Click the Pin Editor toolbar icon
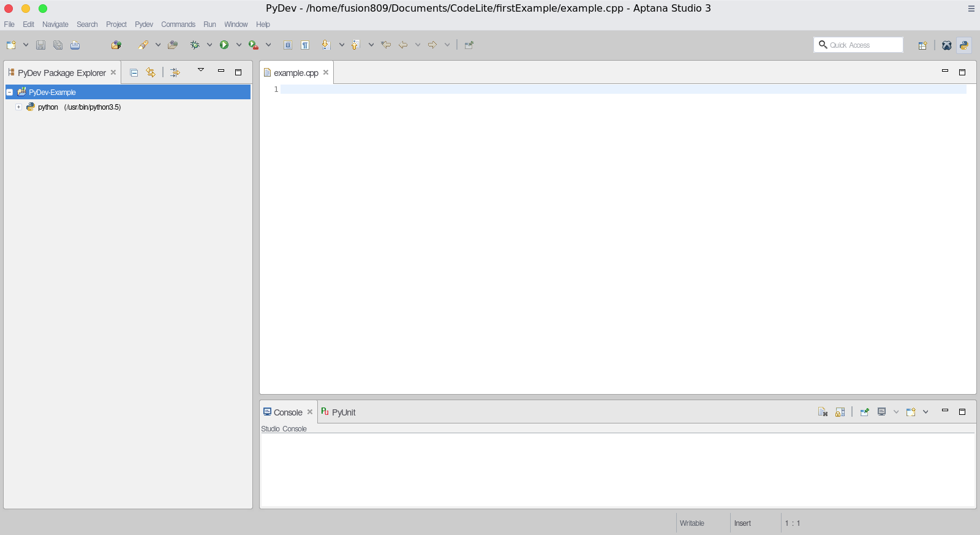This screenshot has height=535, width=980. pyautogui.click(x=469, y=45)
